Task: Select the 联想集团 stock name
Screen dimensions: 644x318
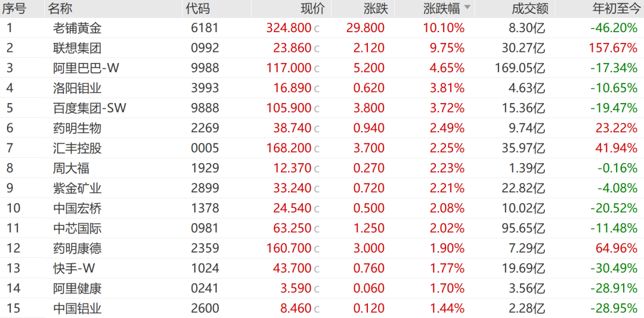Action: point(77,48)
